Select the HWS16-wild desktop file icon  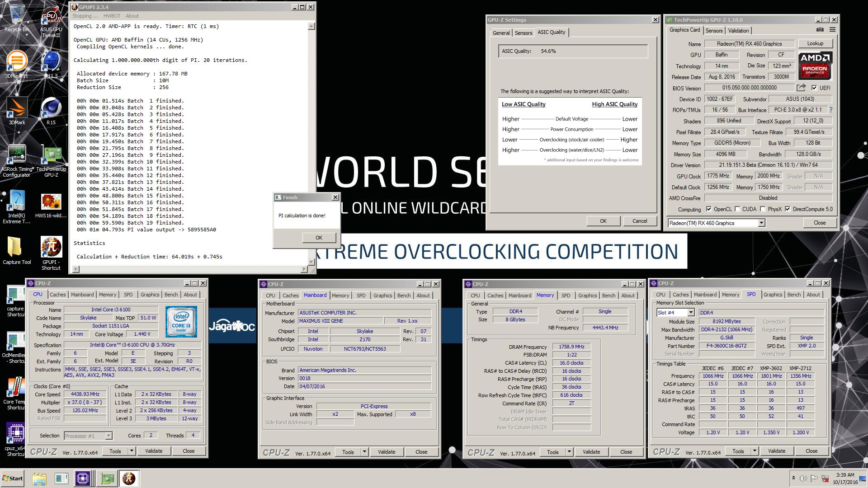[x=51, y=206]
